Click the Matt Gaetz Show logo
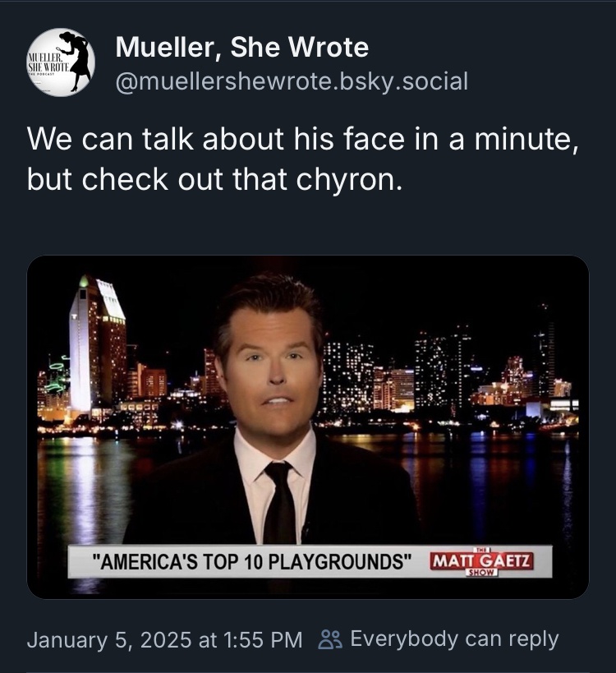Image resolution: width=616 pixels, height=673 pixels. tap(481, 563)
